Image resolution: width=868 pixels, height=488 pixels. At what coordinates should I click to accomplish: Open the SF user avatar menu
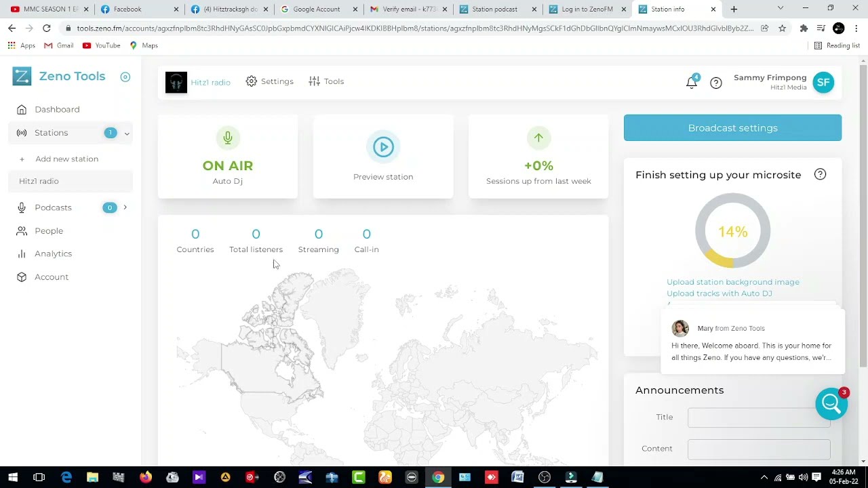pos(823,82)
